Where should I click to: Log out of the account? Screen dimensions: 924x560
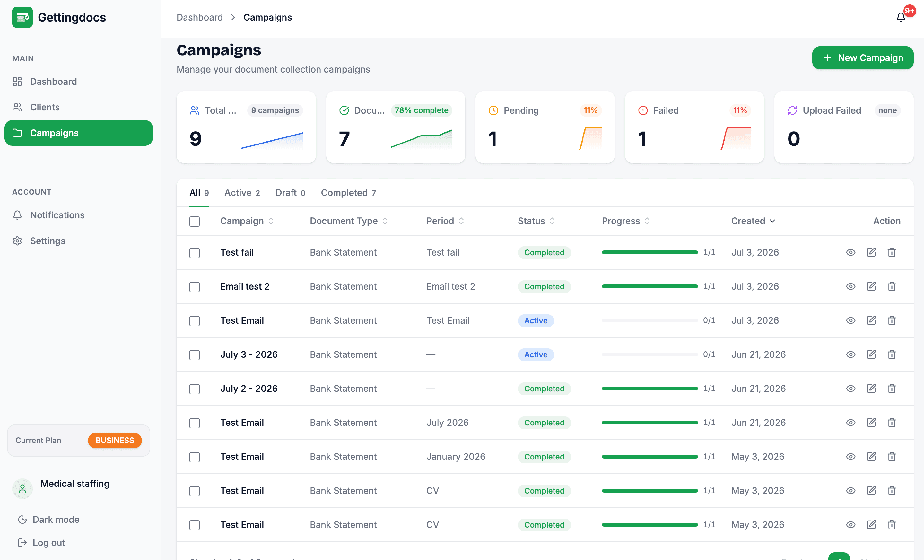coord(42,542)
